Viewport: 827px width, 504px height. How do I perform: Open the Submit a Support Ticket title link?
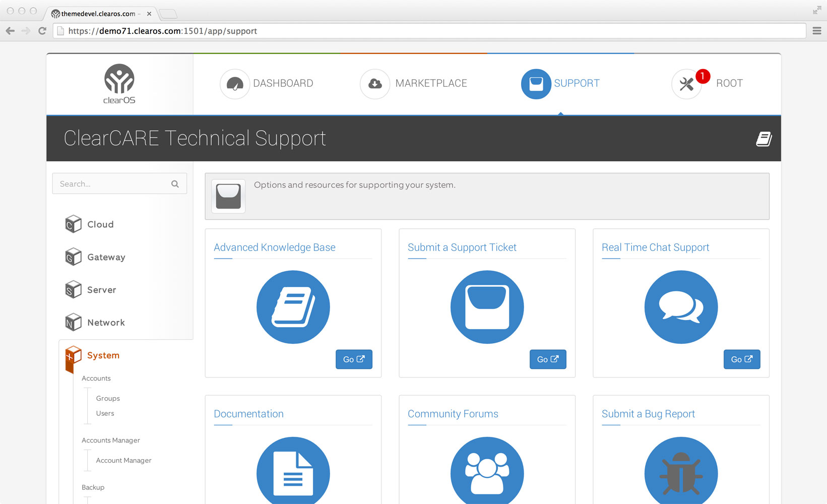[462, 247]
